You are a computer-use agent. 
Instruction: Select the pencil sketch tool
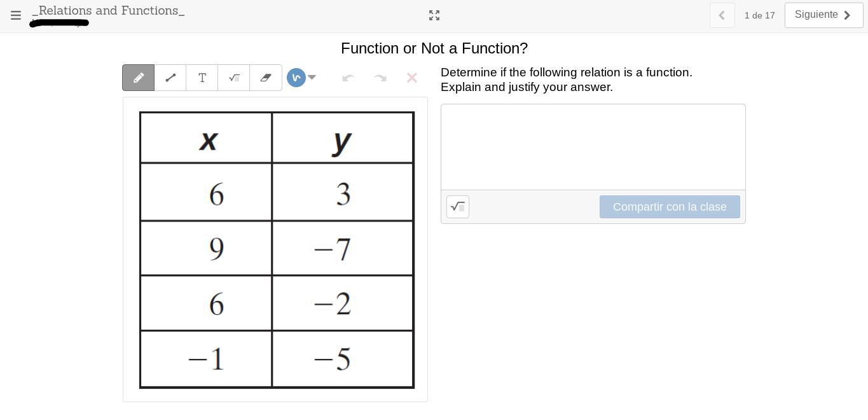coord(139,78)
